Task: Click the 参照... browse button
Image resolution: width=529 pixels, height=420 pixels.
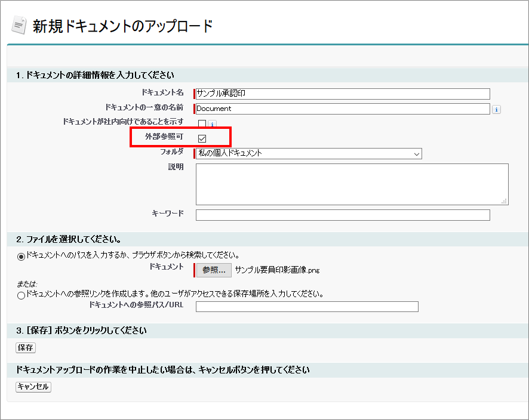Action: click(x=214, y=270)
